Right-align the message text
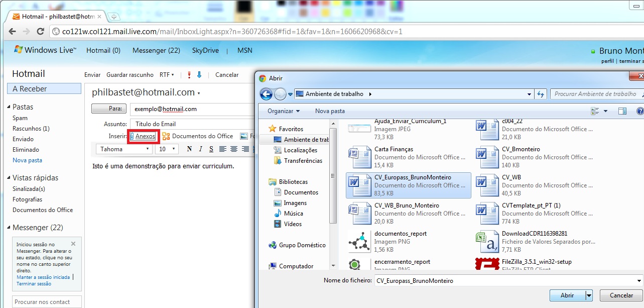The width and height of the screenshot is (644, 308). 245,149
